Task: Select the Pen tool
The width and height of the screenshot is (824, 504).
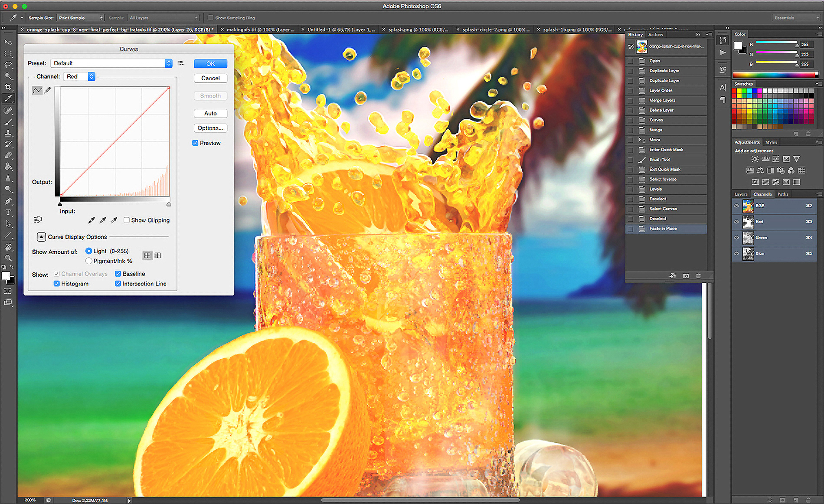Action: (x=8, y=201)
